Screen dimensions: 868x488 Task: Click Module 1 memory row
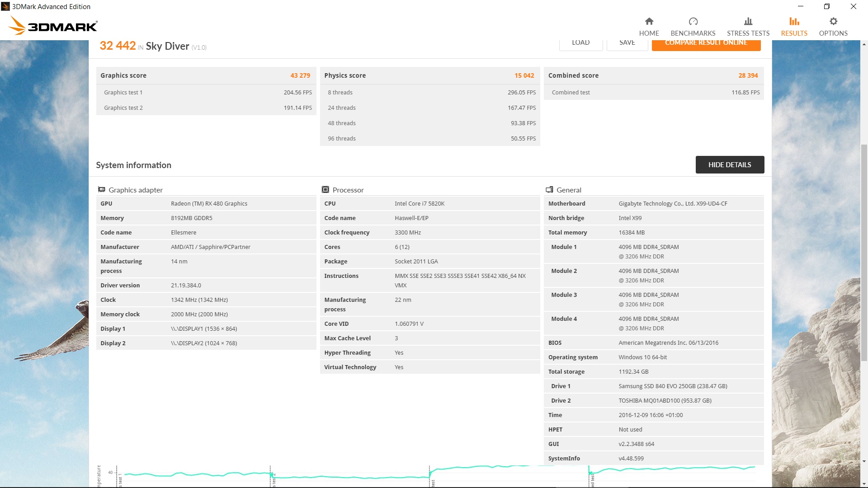[654, 252]
